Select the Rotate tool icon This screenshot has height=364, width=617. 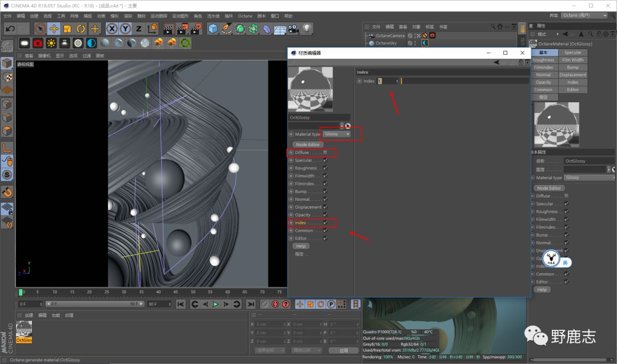coord(81,29)
